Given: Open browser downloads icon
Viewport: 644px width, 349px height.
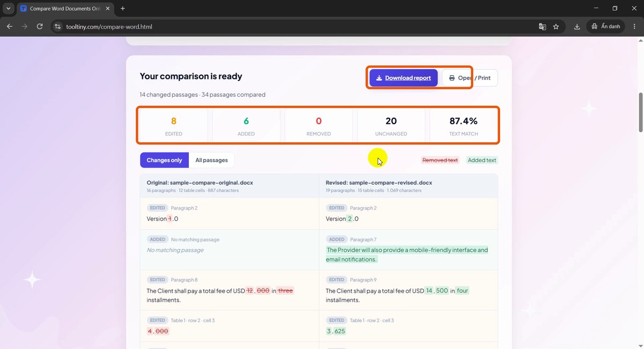Looking at the screenshot, I should point(577,26).
